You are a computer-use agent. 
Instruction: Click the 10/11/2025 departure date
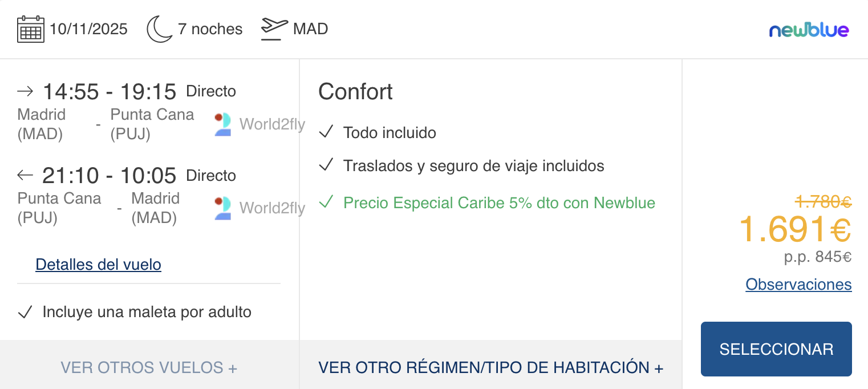(x=88, y=29)
